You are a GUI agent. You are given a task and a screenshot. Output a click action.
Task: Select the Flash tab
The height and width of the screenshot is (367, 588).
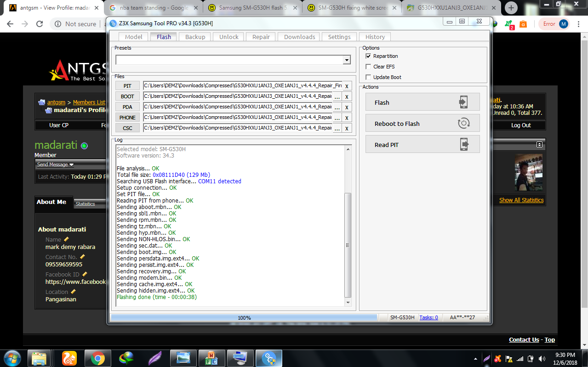tap(164, 37)
